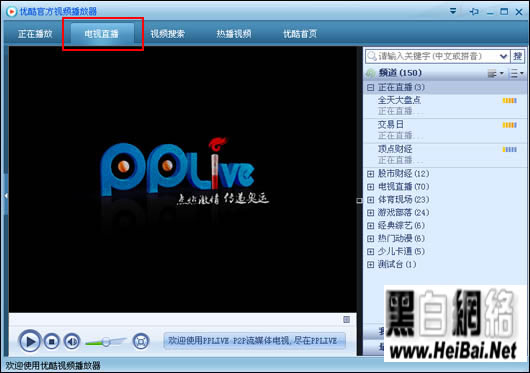Maximize the player window
The height and width of the screenshot is (373, 530).
504,12
